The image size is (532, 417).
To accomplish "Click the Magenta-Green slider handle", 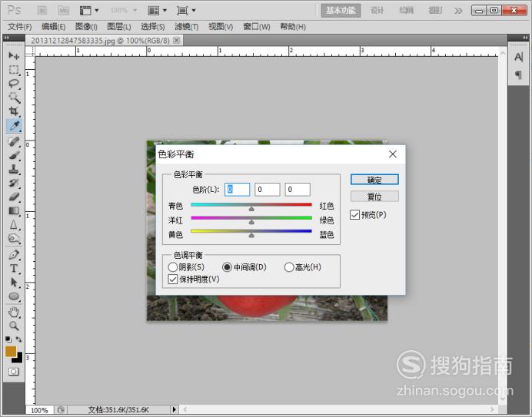I will tap(251, 222).
